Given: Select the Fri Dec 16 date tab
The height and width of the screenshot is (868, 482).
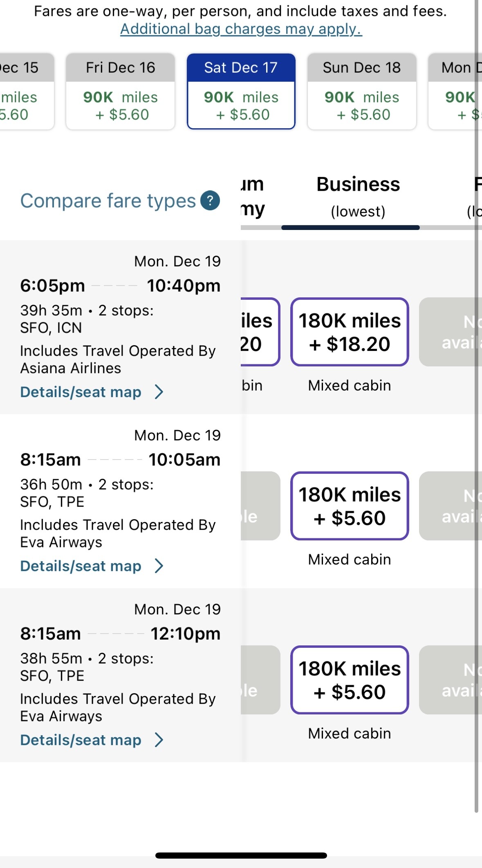Looking at the screenshot, I should coord(121,91).
